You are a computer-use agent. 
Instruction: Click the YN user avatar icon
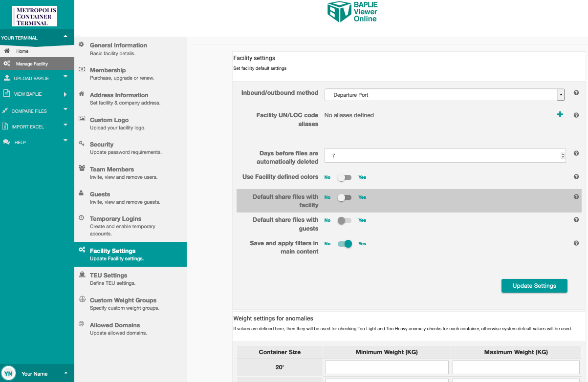pyautogui.click(x=8, y=374)
